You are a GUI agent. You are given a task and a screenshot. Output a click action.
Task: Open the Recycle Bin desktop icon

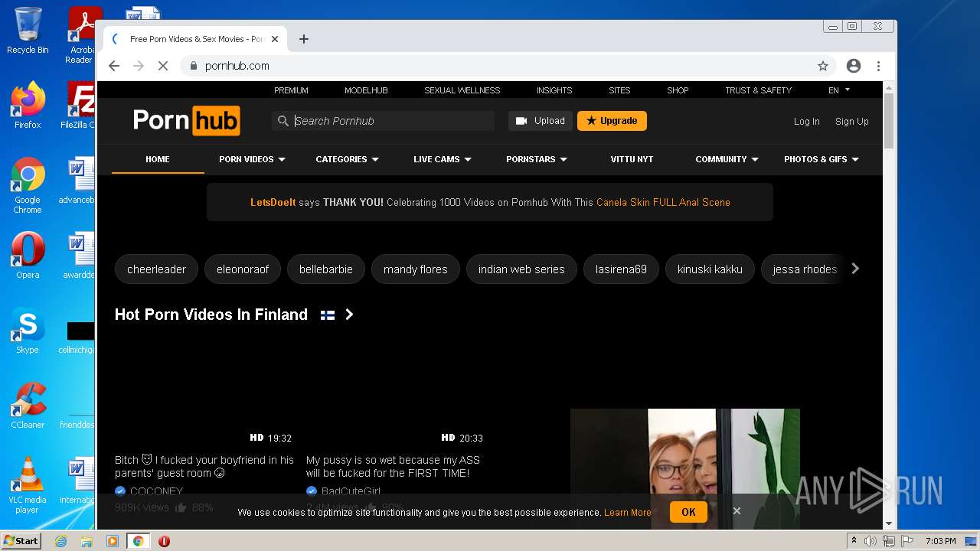pos(28,31)
